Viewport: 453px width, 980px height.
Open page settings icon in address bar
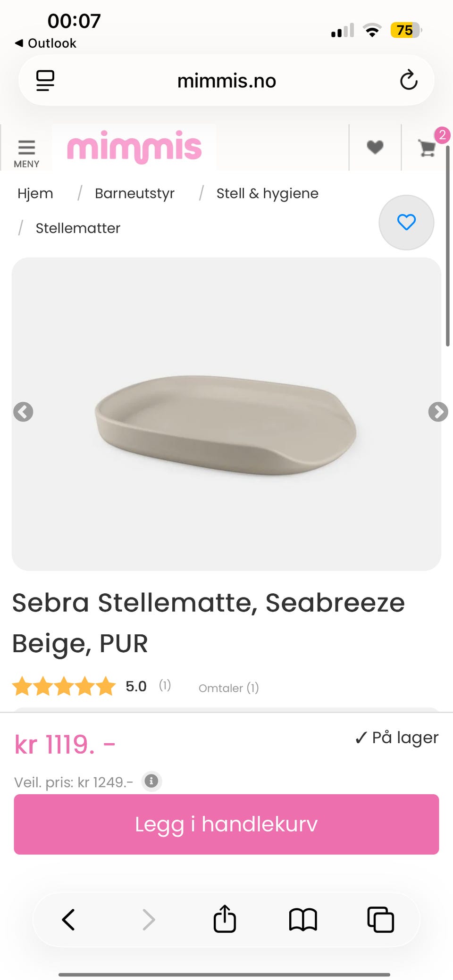coord(45,80)
